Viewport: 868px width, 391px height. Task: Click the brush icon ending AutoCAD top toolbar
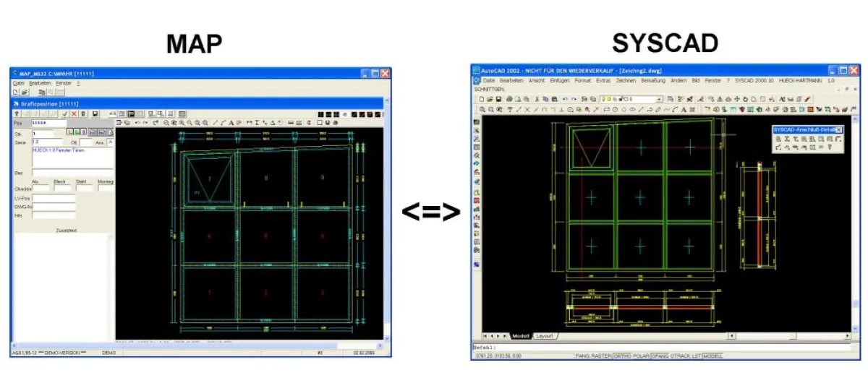pos(807,99)
